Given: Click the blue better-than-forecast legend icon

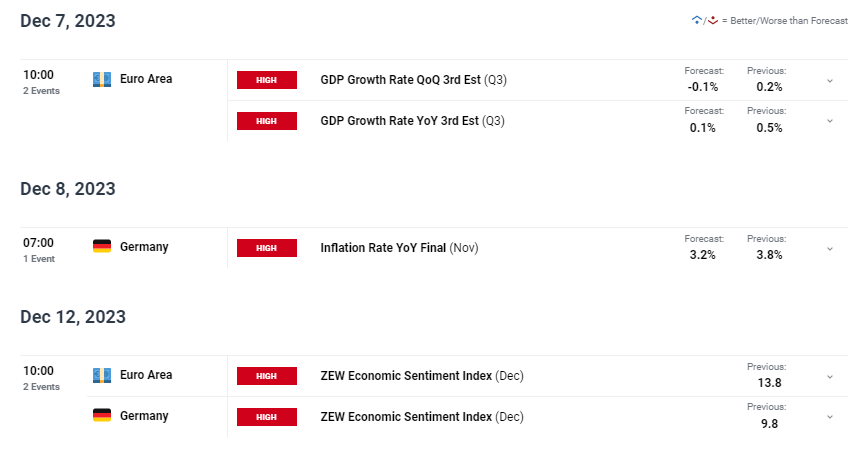Looking at the screenshot, I should [697, 20].
